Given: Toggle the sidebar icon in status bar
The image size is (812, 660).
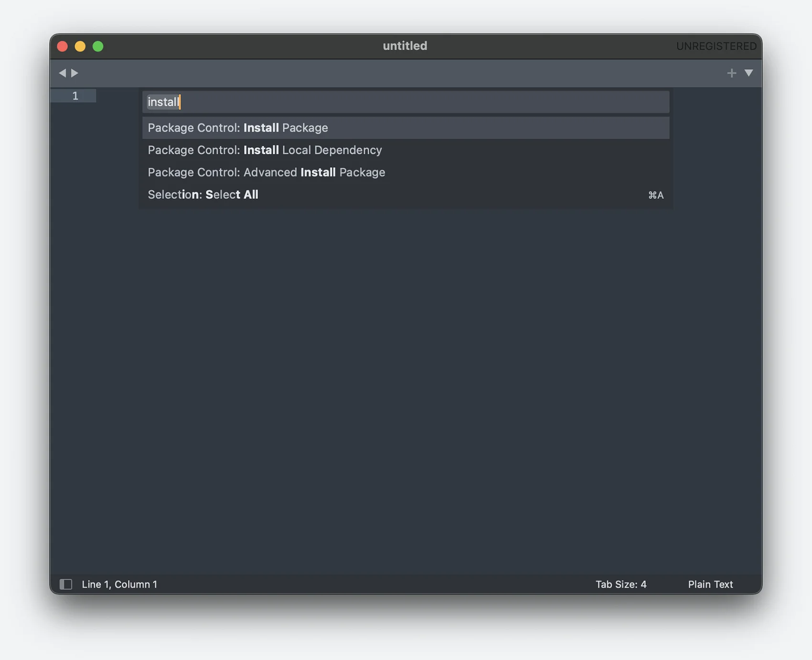Looking at the screenshot, I should tap(66, 584).
